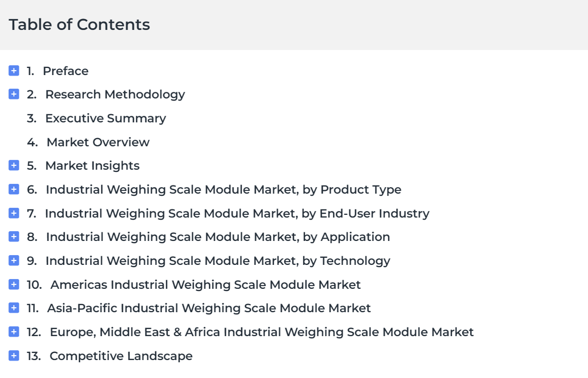Click plus icon beside by Product Type
The height and width of the screenshot is (378, 588).
pyautogui.click(x=14, y=189)
